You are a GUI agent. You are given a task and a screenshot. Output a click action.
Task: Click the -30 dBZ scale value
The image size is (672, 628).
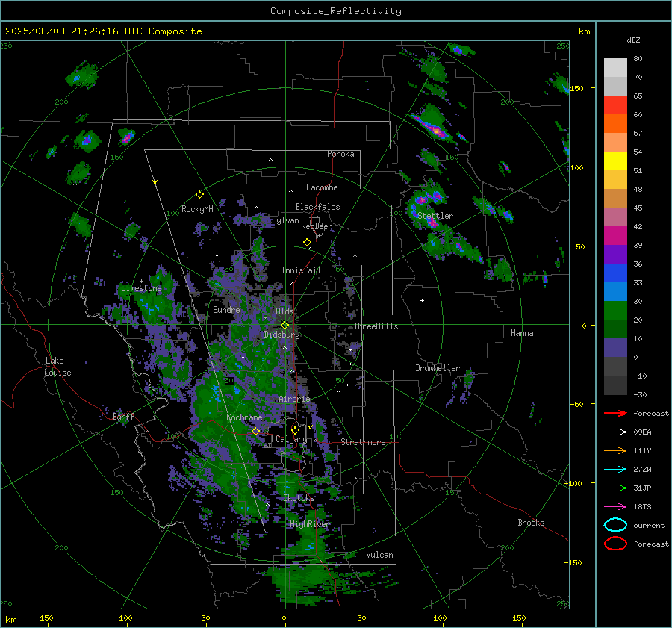640,394
